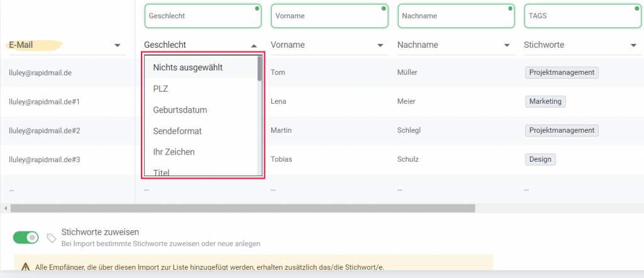Click the TAGS header field box

pos(581,16)
